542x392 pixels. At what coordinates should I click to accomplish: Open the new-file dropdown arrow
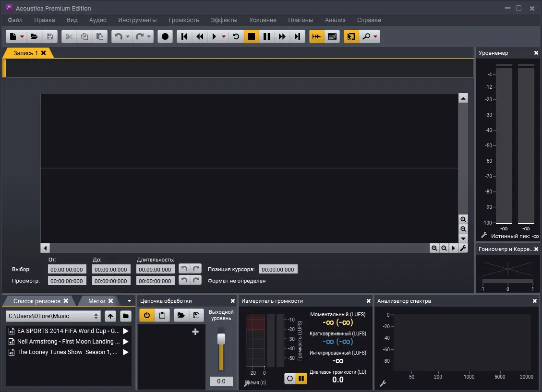[22, 36]
